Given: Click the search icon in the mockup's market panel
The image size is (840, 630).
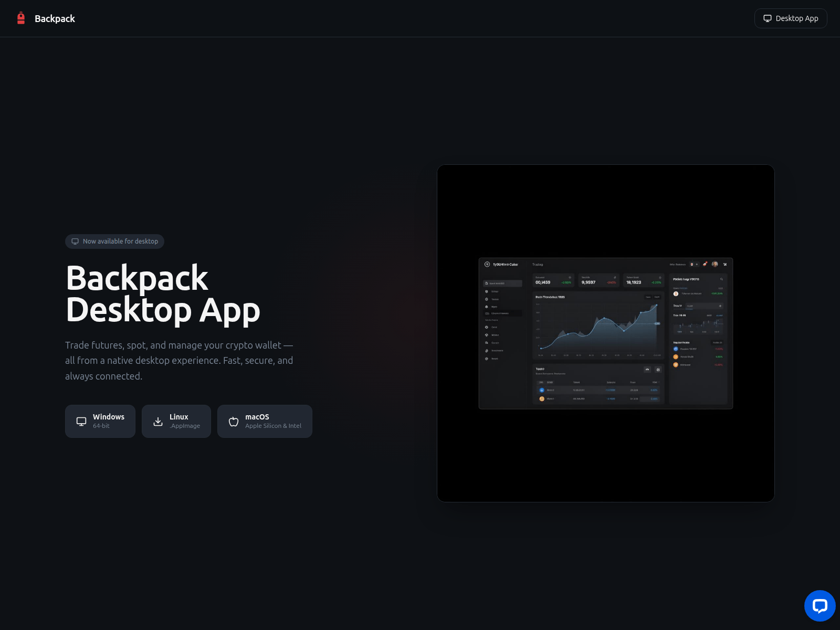Looking at the screenshot, I should pyautogui.click(x=721, y=279).
